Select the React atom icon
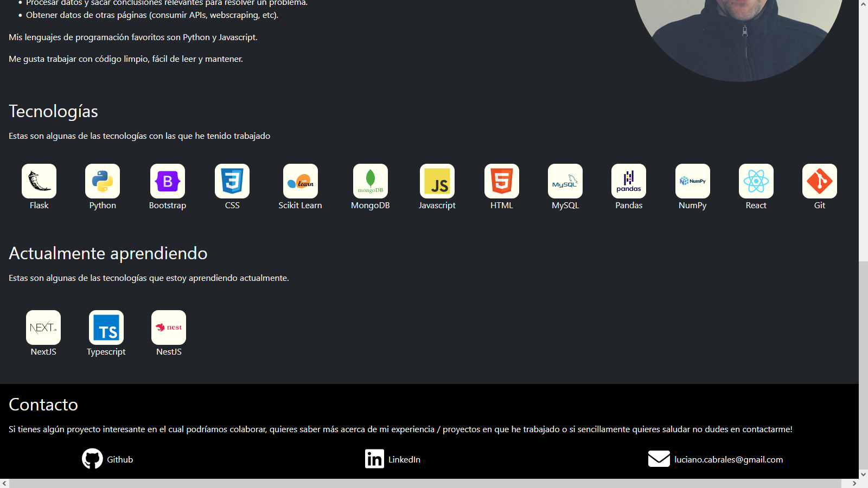Image resolution: width=868 pixels, height=488 pixels. click(756, 181)
